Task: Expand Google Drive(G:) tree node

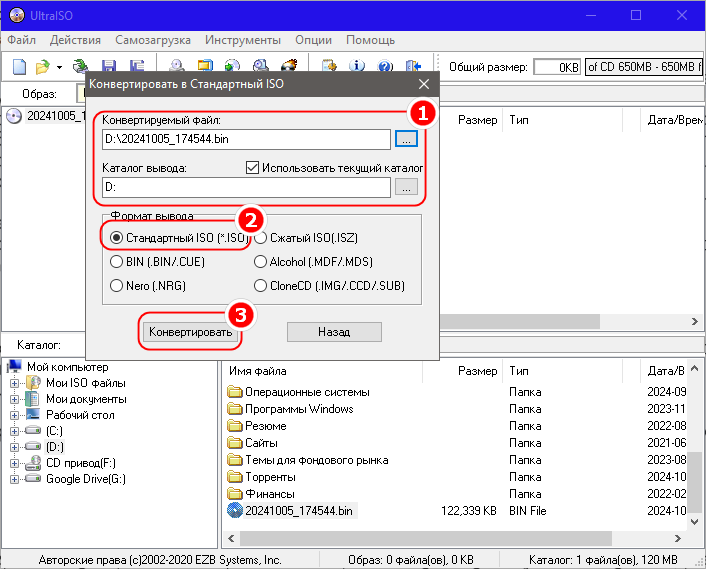Action: (x=14, y=479)
